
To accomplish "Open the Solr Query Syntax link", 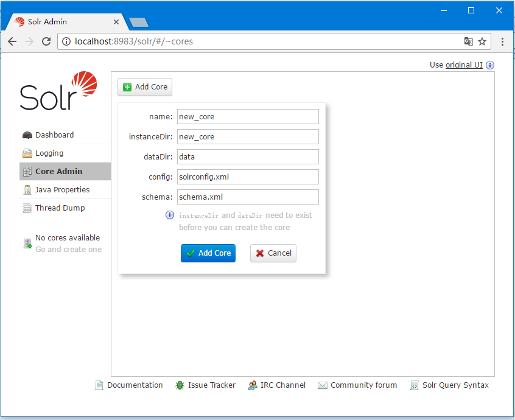I will pos(455,385).
